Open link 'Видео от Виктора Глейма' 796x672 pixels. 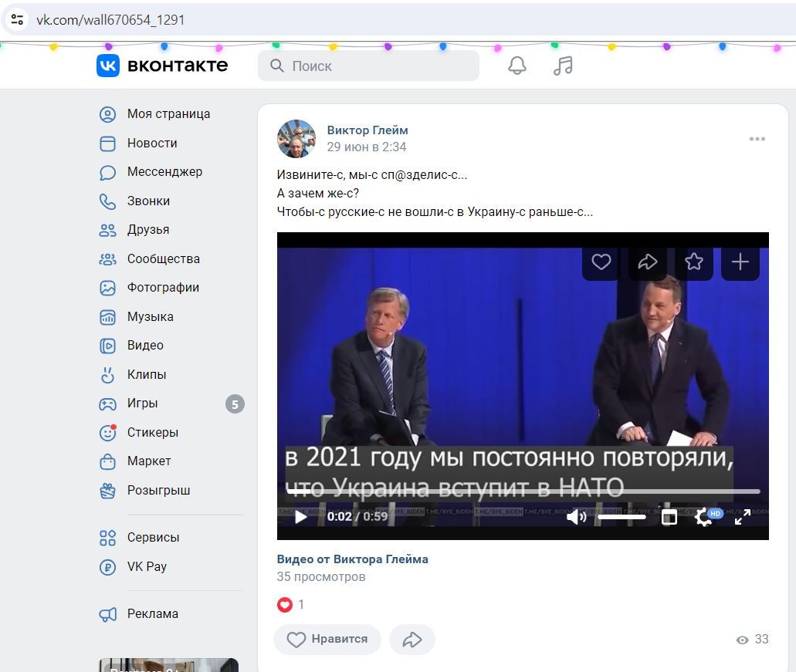click(x=352, y=559)
